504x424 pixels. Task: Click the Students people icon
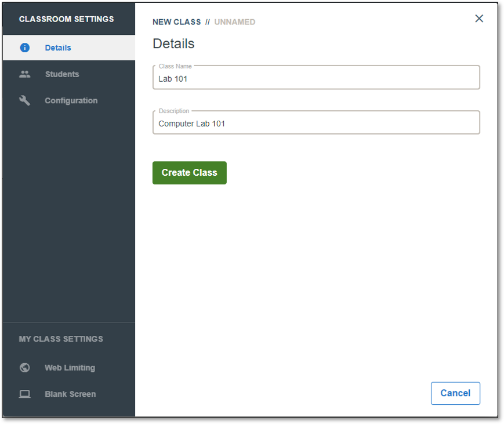point(25,74)
